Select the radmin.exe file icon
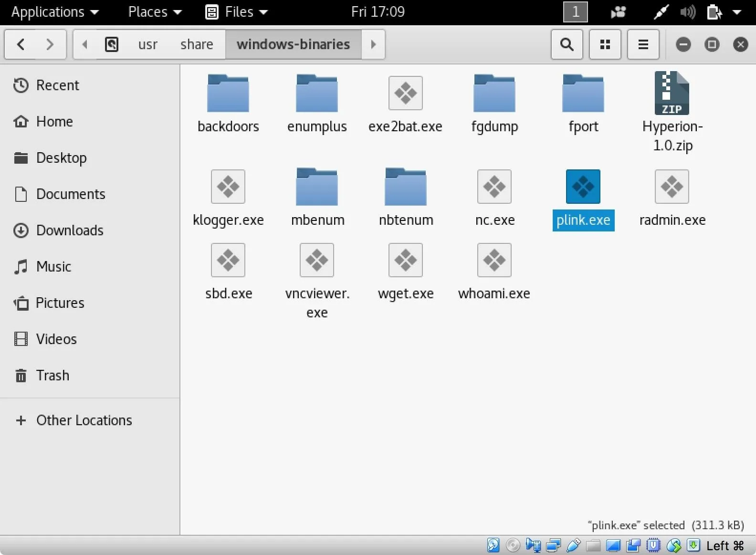This screenshot has height=555, width=756. click(672, 187)
